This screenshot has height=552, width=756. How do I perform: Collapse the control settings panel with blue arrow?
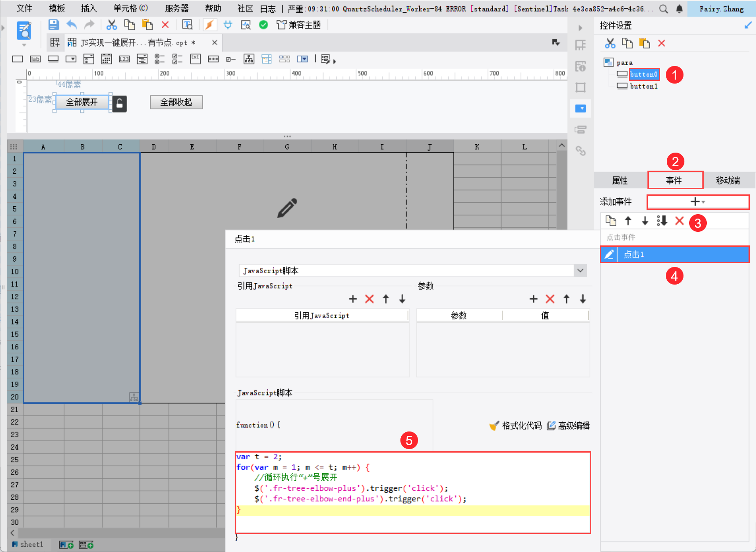pyautogui.click(x=748, y=25)
